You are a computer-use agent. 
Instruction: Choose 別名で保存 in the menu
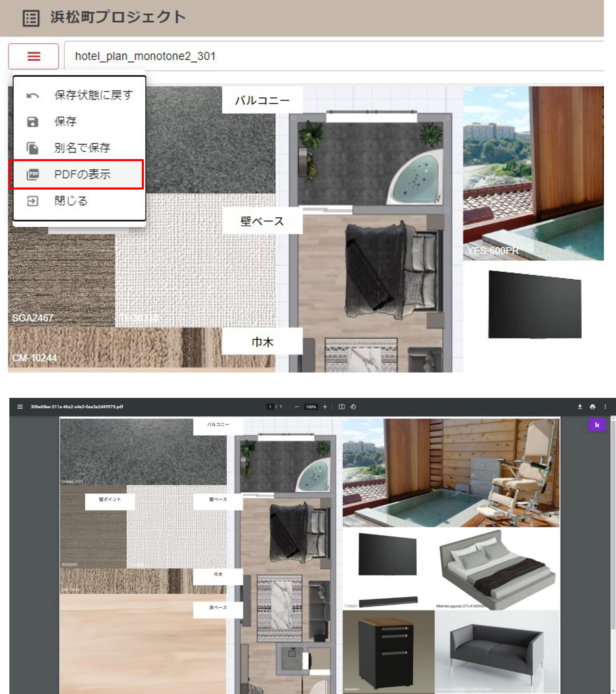pyautogui.click(x=79, y=148)
